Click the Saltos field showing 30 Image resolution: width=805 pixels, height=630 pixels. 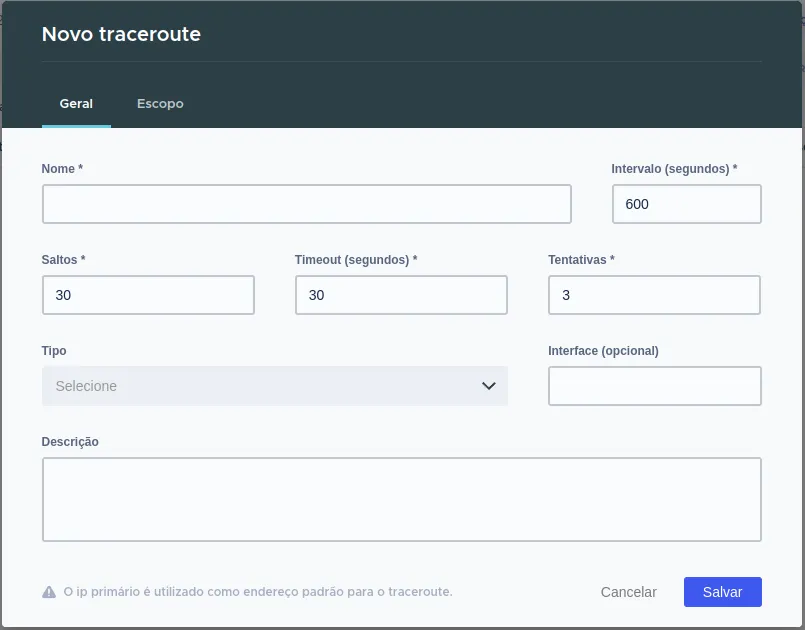point(148,295)
